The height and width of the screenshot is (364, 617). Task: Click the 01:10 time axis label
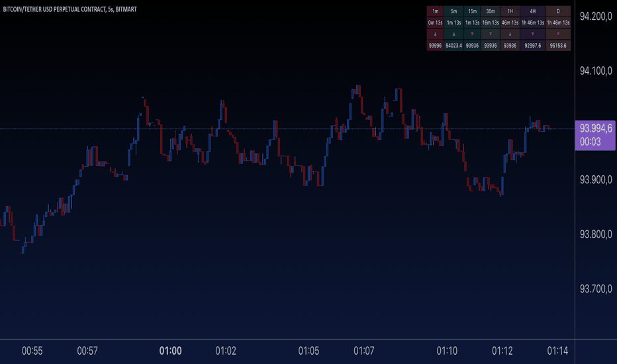447,351
